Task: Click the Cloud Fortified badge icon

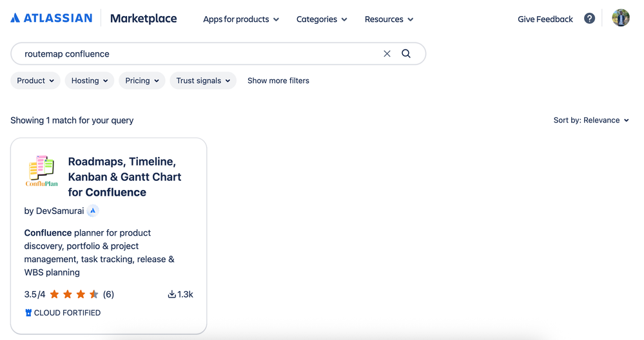Action: (28, 313)
